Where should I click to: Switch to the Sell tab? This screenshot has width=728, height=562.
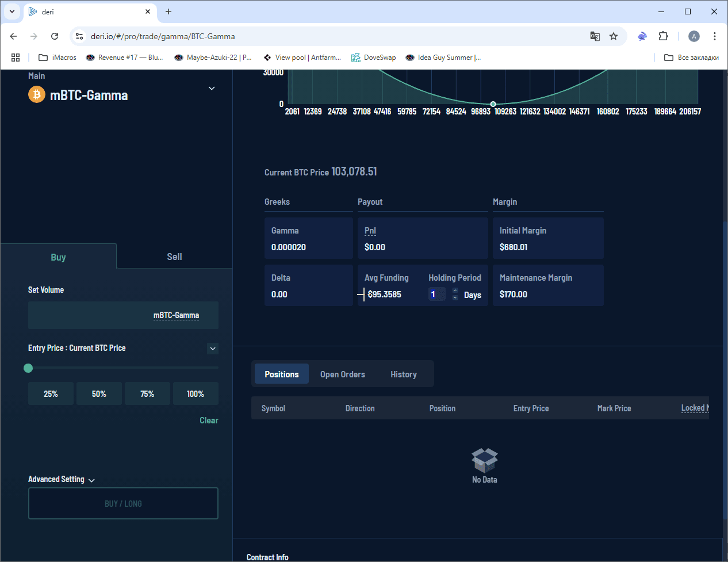pyautogui.click(x=174, y=257)
